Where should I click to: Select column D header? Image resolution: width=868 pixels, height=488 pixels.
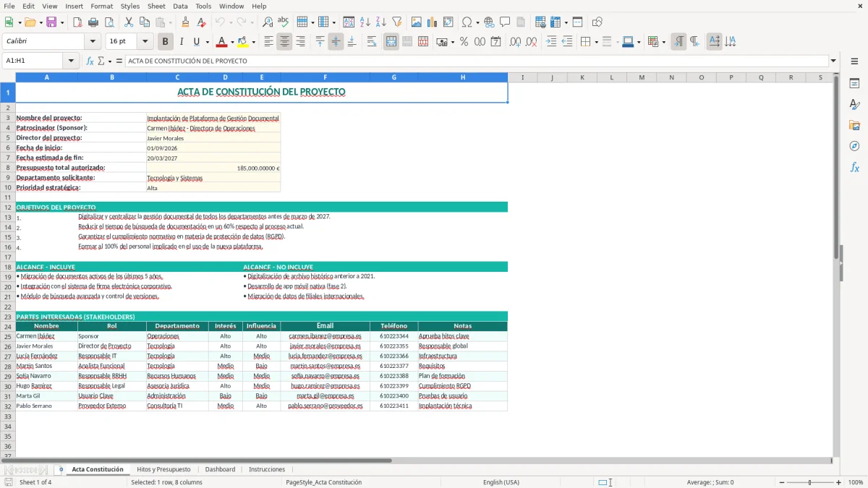(225, 77)
